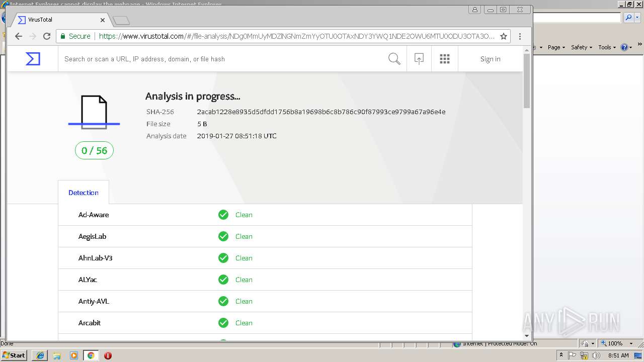Click the volume speaker tray icon
The width and height of the screenshot is (644, 362).
point(596,355)
